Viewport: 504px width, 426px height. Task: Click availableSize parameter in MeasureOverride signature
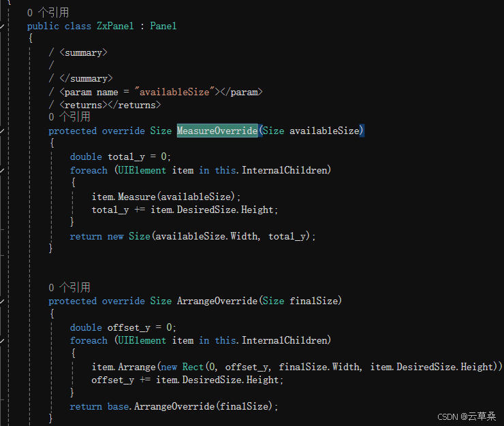(324, 131)
